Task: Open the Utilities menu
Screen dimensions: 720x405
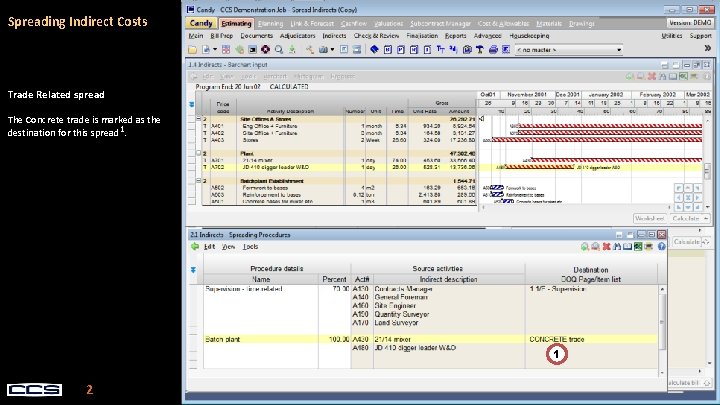Action: coord(672,36)
